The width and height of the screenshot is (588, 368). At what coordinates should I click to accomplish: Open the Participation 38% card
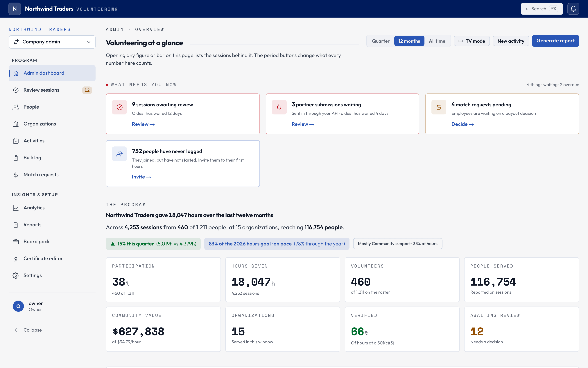point(163,280)
